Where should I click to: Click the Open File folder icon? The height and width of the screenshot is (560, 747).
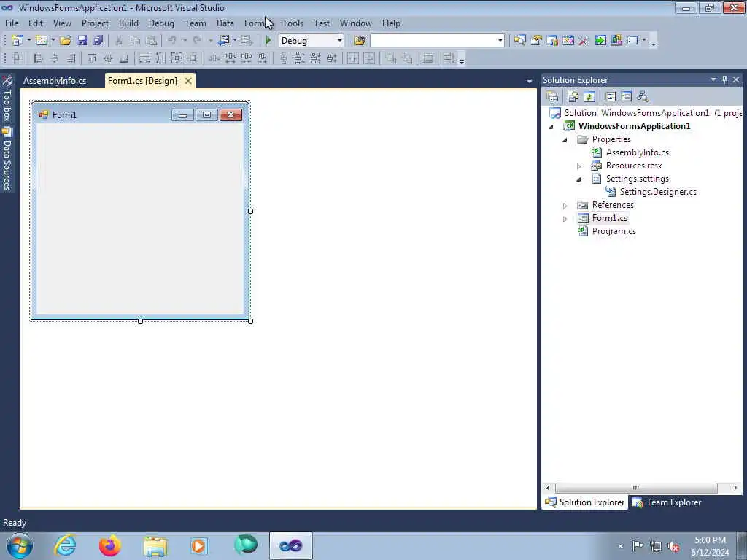point(65,41)
